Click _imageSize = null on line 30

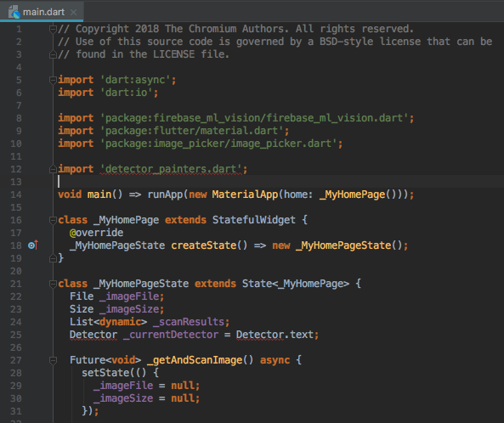coord(146,398)
